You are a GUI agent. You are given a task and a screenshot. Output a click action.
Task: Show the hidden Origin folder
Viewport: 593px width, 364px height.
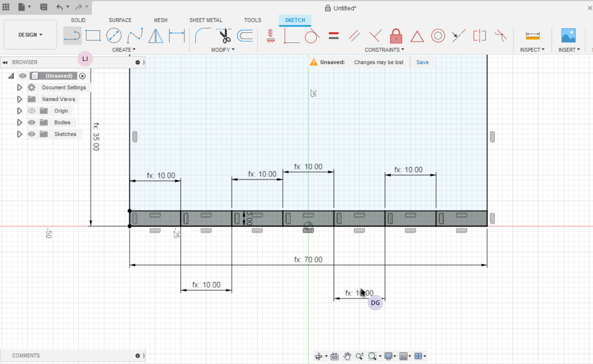(31, 111)
